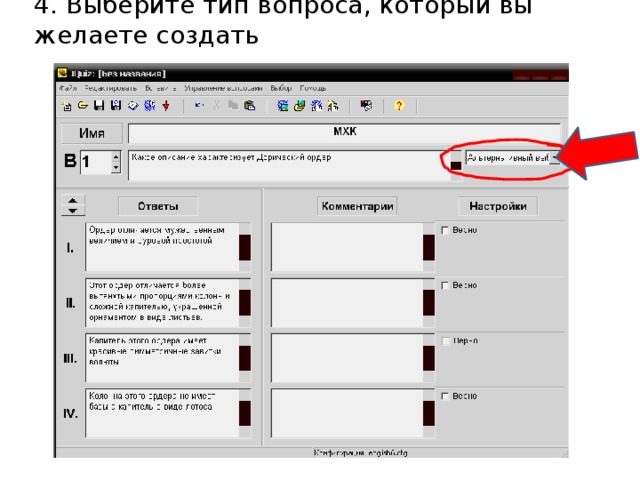Image resolution: width=640 pixels, height=480 pixels.
Task: Click the Undo arrow toolbar icon
Action: [x=199, y=105]
